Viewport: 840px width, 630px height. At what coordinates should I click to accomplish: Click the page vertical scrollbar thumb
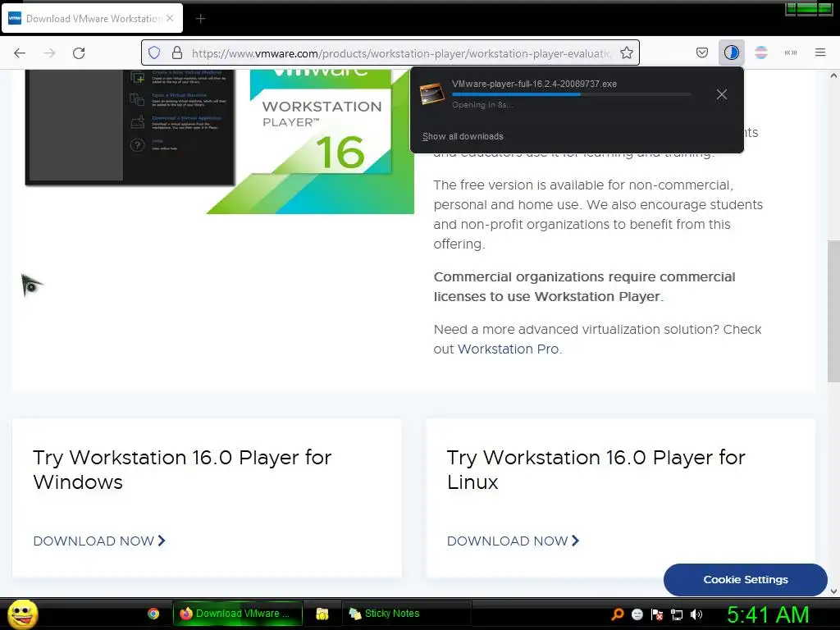coord(833,311)
